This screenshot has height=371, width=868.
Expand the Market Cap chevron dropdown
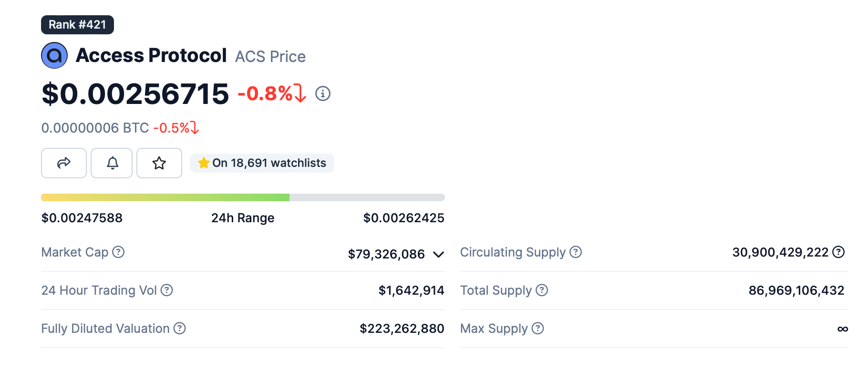(x=438, y=254)
